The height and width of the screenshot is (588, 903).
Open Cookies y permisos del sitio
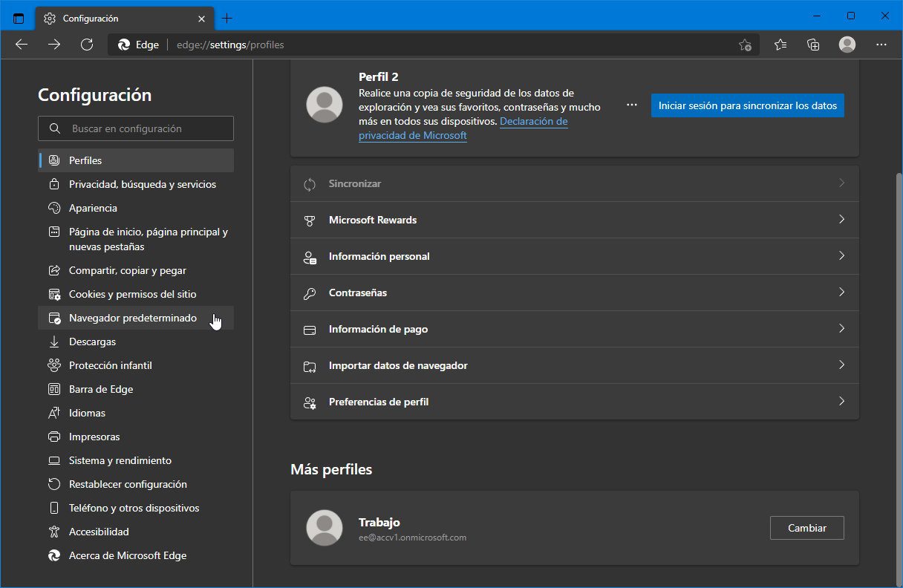pyautogui.click(x=136, y=294)
